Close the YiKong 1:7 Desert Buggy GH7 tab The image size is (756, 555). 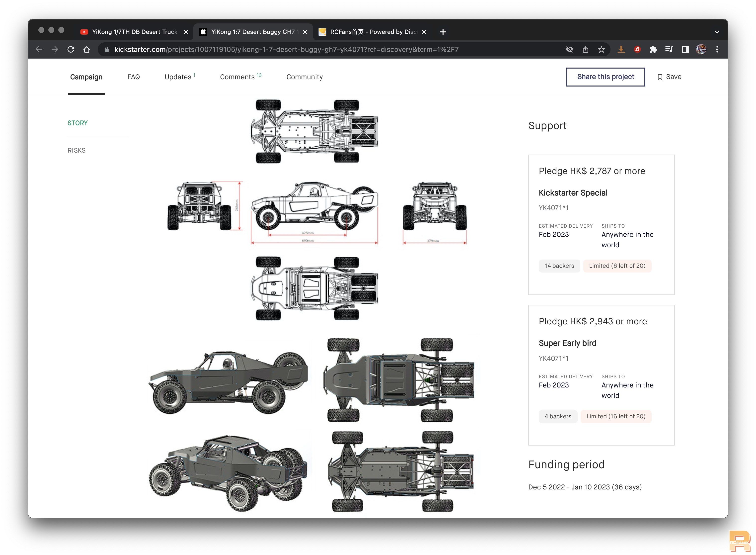[x=305, y=32]
